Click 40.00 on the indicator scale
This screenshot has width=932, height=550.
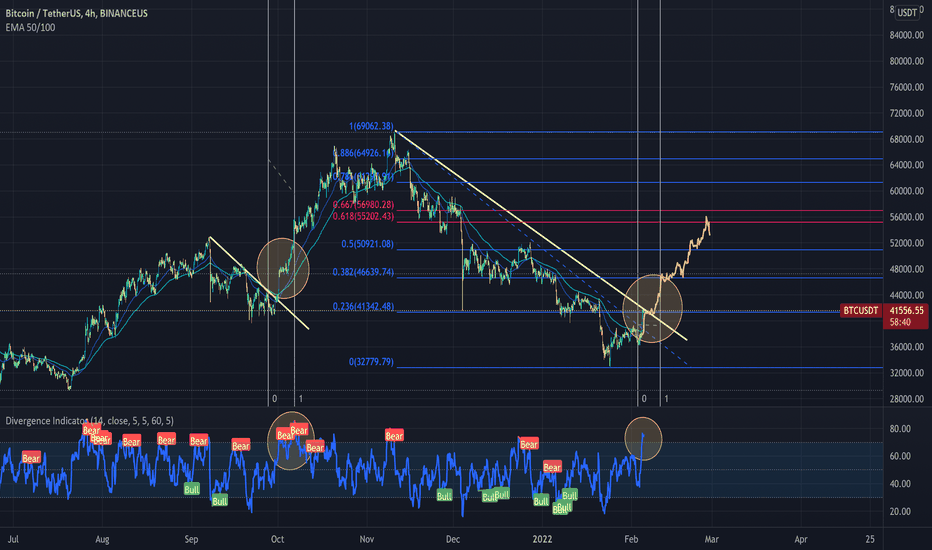click(900, 484)
